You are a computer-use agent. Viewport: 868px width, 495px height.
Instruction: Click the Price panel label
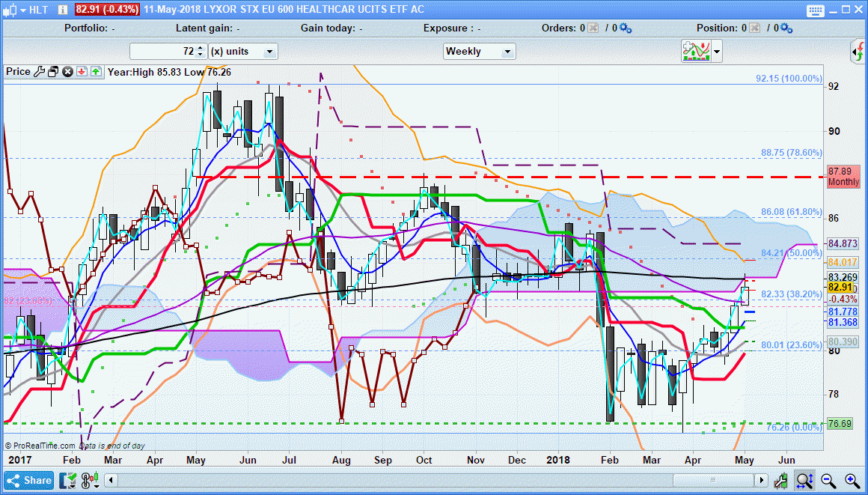pos(18,71)
